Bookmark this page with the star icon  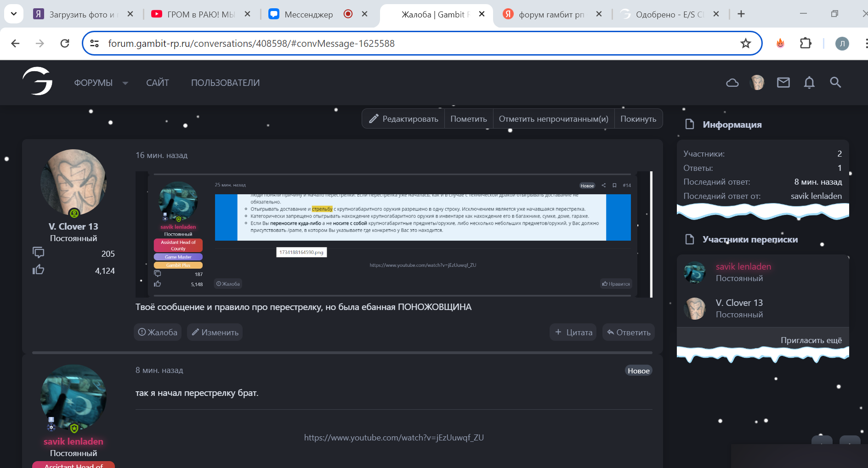point(745,44)
